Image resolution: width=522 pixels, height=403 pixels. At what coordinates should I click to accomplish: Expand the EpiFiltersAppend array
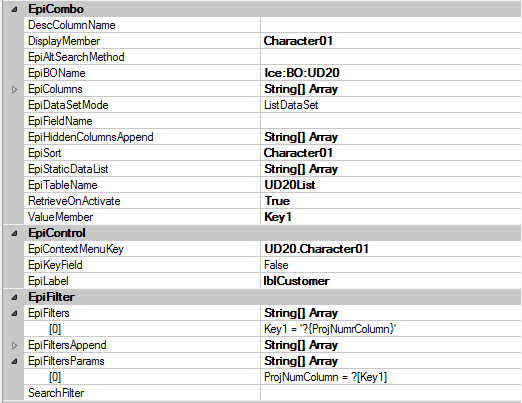pos(14,345)
